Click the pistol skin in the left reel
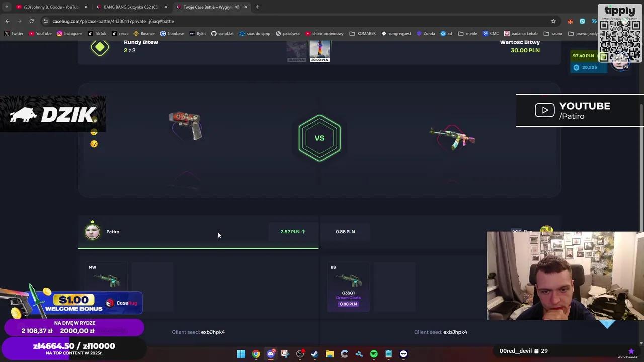The height and width of the screenshot is (362, 644). 185,126
